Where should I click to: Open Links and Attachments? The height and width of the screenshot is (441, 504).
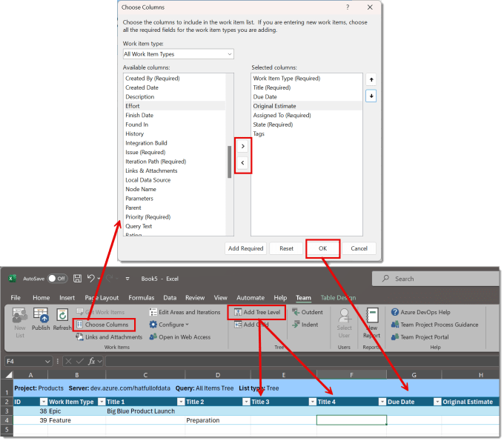[109, 337]
